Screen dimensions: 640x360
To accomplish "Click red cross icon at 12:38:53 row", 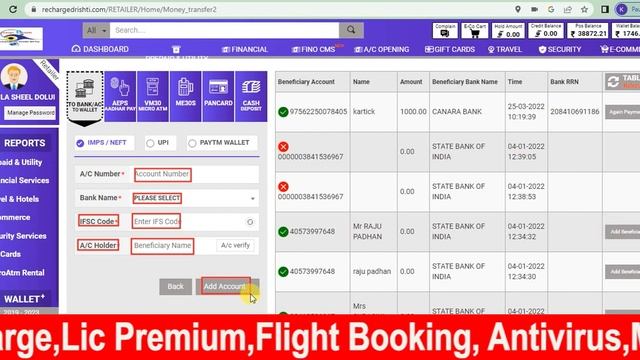I will [x=283, y=187].
